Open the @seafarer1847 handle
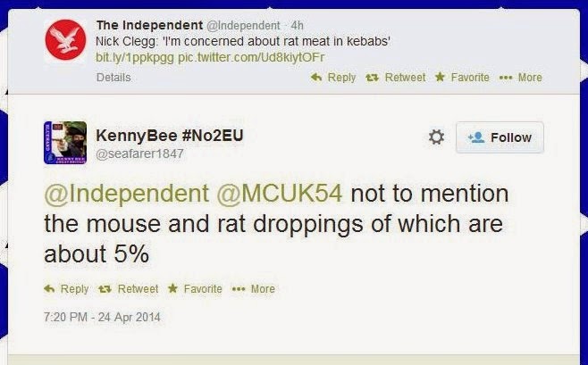Image resolution: width=588 pixels, height=365 pixels. [140, 153]
